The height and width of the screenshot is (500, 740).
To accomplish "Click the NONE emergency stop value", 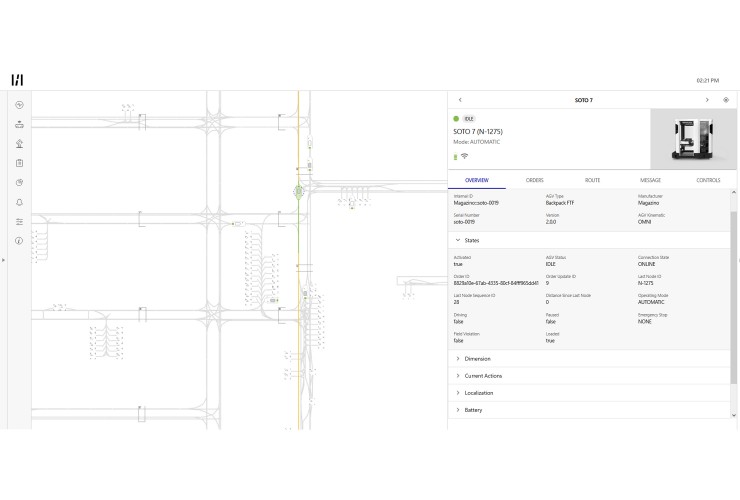I will (645, 322).
